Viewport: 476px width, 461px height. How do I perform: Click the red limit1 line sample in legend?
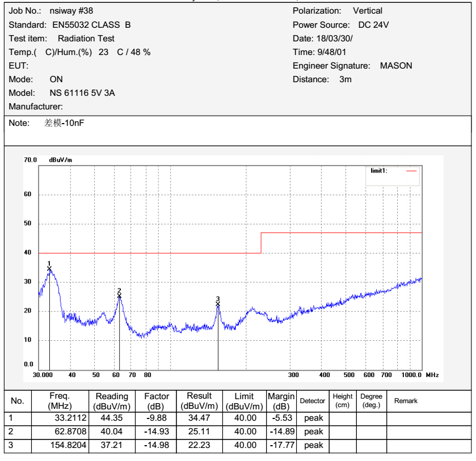pos(411,170)
